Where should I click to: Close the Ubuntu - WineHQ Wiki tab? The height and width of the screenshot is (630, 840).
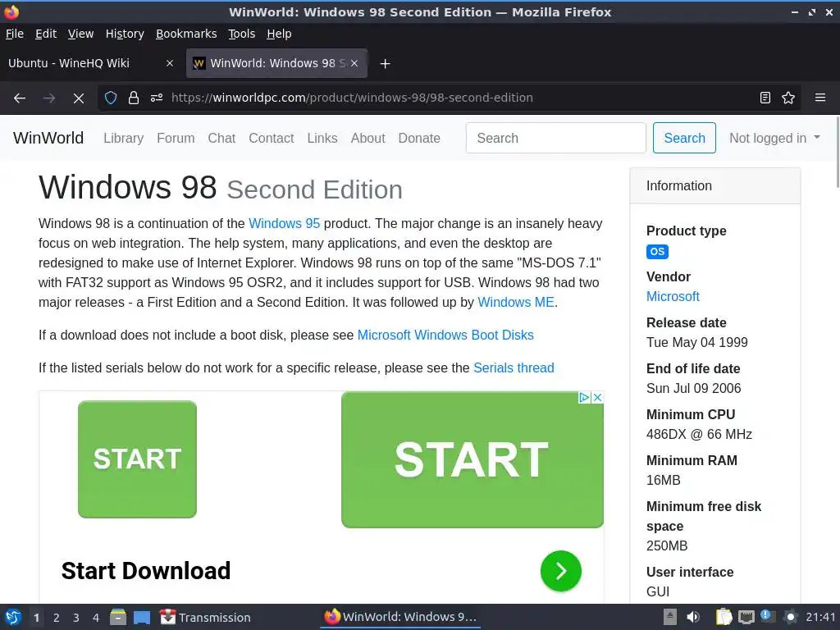click(169, 63)
